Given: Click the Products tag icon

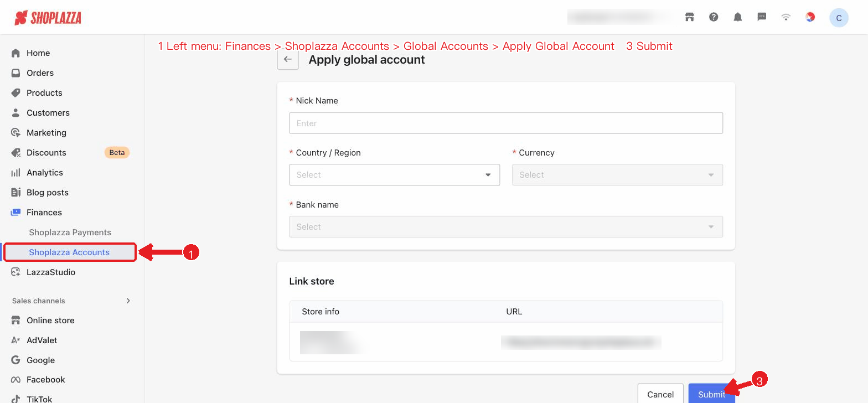Looking at the screenshot, I should pyautogui.click(x=15, y=93).
